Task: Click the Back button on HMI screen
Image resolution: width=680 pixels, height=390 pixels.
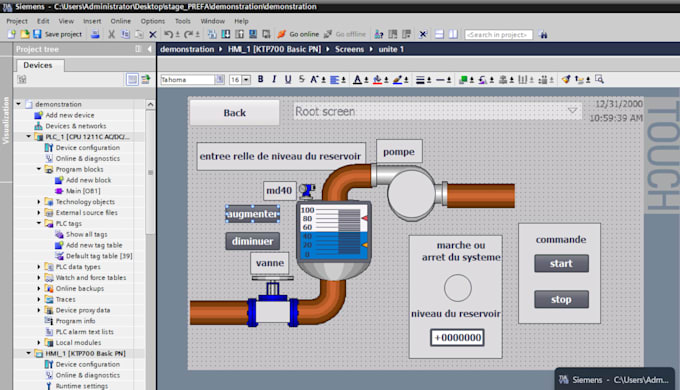Action: point(235,113)
